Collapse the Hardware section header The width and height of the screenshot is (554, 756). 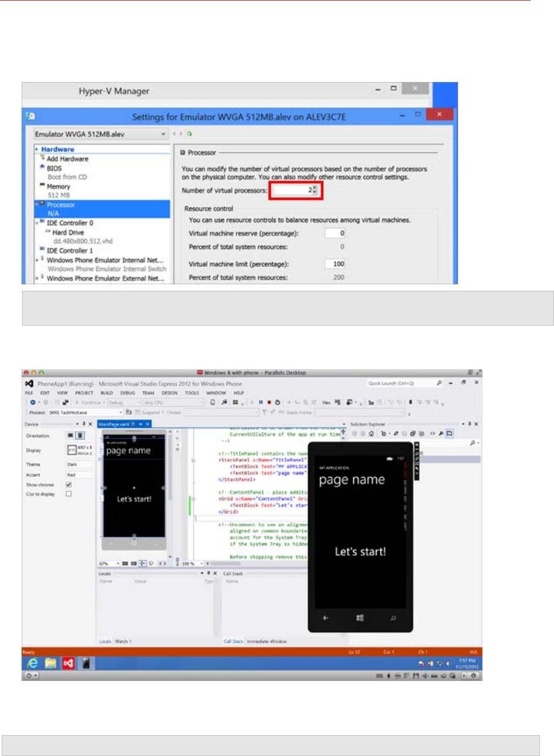(x=37, y=149)
